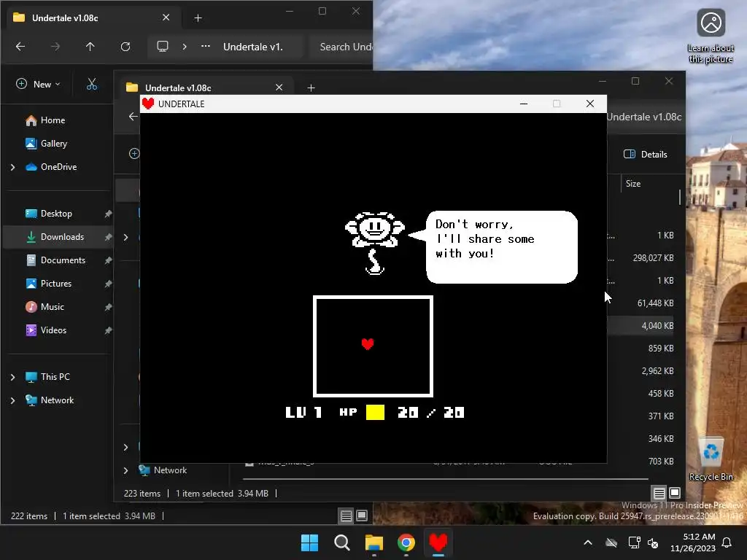Open the Downloads folder in the sidebar
The image size is (747, 560).
pos(55,237)
